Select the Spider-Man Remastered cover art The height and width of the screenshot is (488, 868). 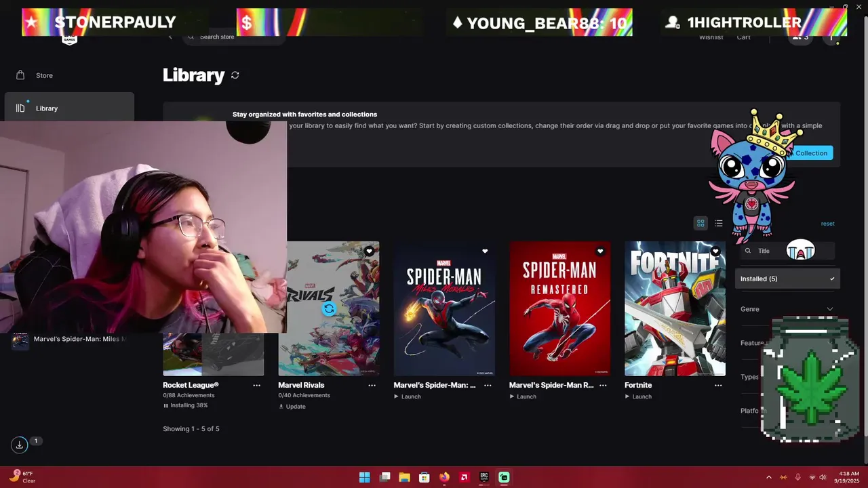[x=559, y=308]
